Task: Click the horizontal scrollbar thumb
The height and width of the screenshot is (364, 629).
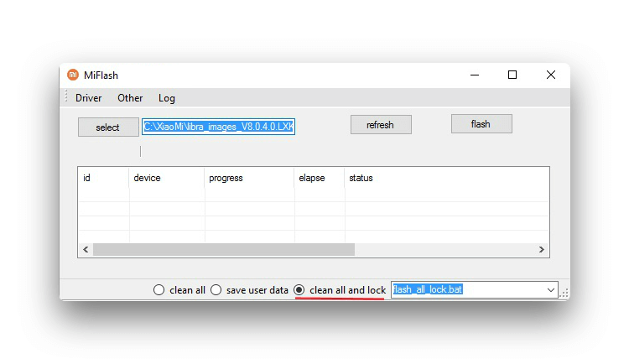Action: tap(224, 250)
